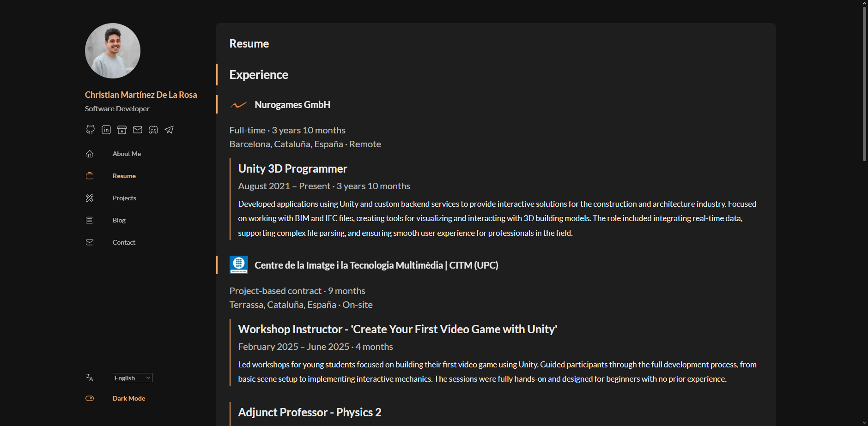Select the Resume menu item

pos(124,176)
